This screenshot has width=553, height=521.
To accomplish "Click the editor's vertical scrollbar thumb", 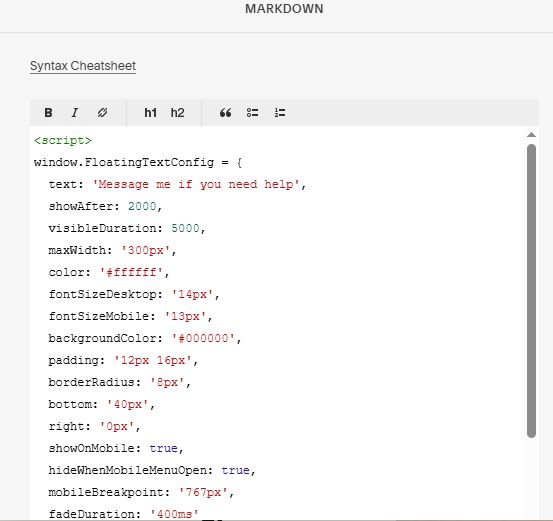I will (531, 291).
